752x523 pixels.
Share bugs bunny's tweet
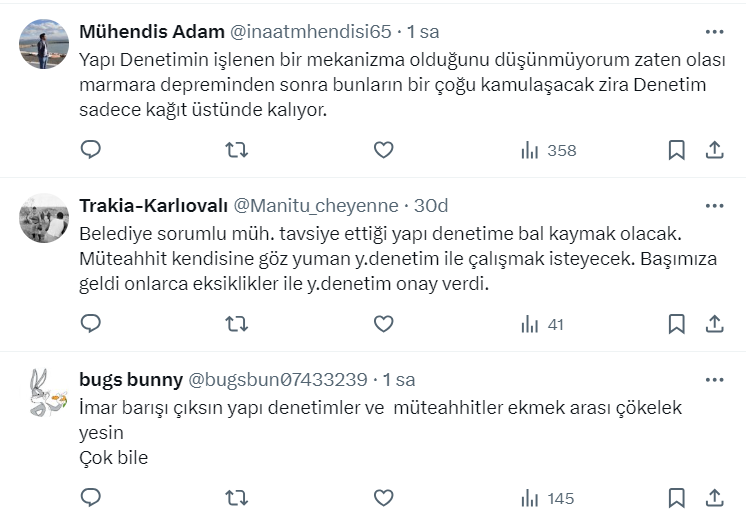(715, 497)
